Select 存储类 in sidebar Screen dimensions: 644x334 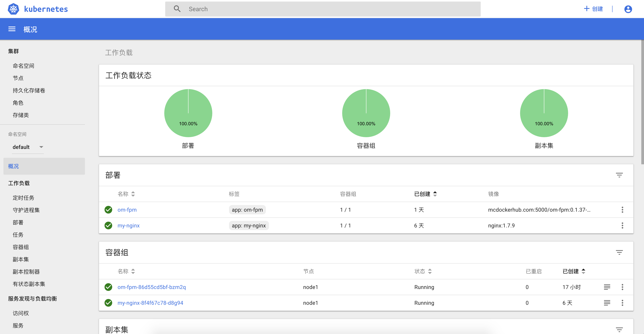pos(21,115)
